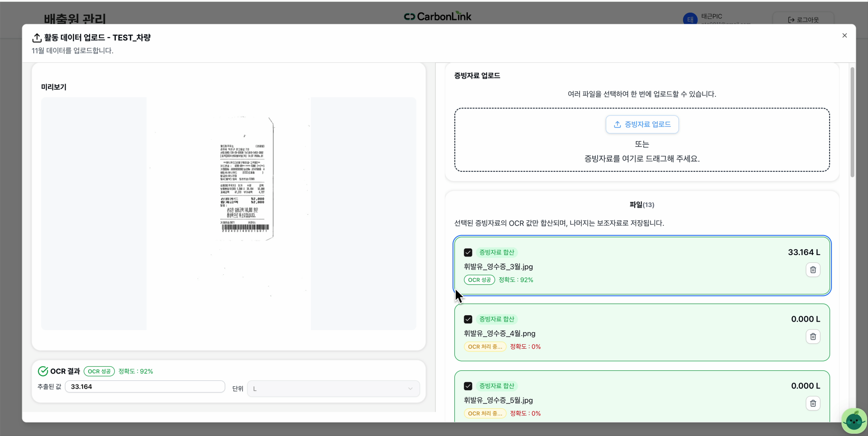Click the 태근PIC profile avatar
The width and height of the screenshot is (868, 436).
pyautogui.click(x=690, y=19)
